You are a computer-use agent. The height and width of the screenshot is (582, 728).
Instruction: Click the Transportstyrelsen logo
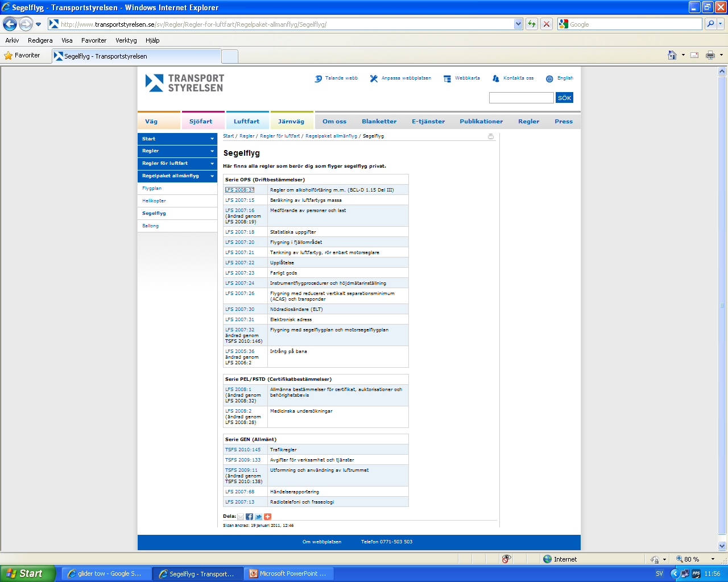coord(185,83)
